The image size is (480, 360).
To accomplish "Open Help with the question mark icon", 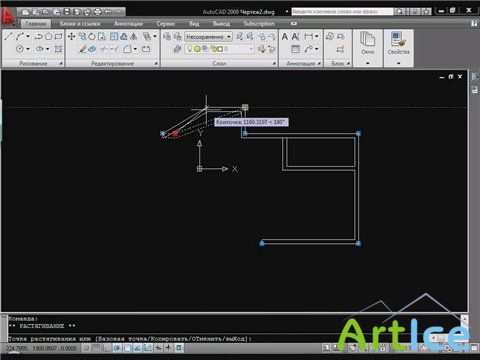I will [x=474, y=24].
